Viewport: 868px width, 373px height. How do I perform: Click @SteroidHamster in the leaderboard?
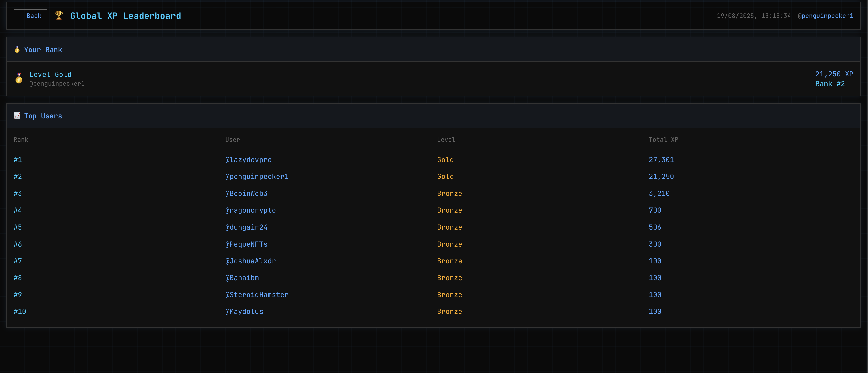(x=256, y=295)
